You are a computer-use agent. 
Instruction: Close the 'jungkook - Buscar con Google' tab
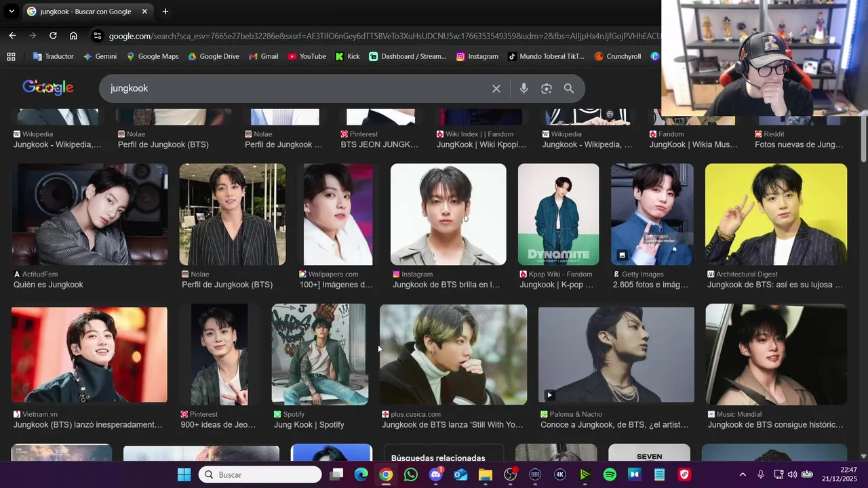click(x=144, y=12)
